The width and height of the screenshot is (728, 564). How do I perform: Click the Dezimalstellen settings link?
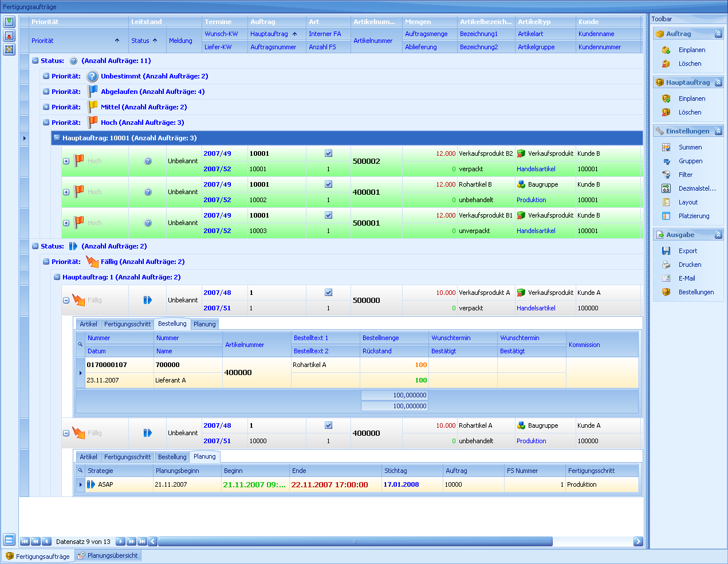point(696,188)
